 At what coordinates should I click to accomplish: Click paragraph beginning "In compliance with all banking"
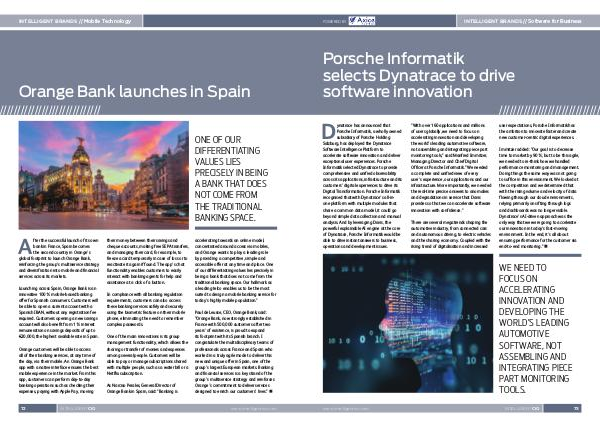(x=147, y=309)
